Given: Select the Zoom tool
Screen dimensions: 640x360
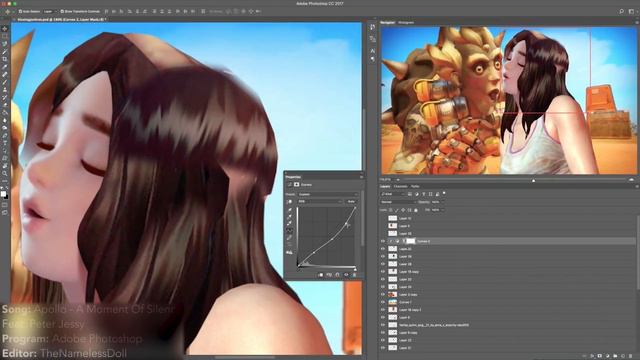Looking at the screenshot, I should pos(5,174).
